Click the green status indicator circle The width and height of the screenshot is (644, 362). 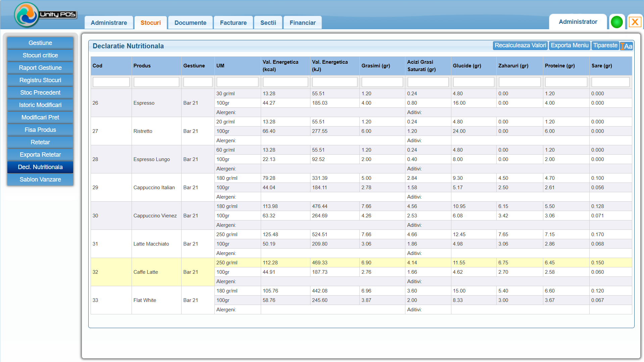pyautogui.click(x=616, y=22)
